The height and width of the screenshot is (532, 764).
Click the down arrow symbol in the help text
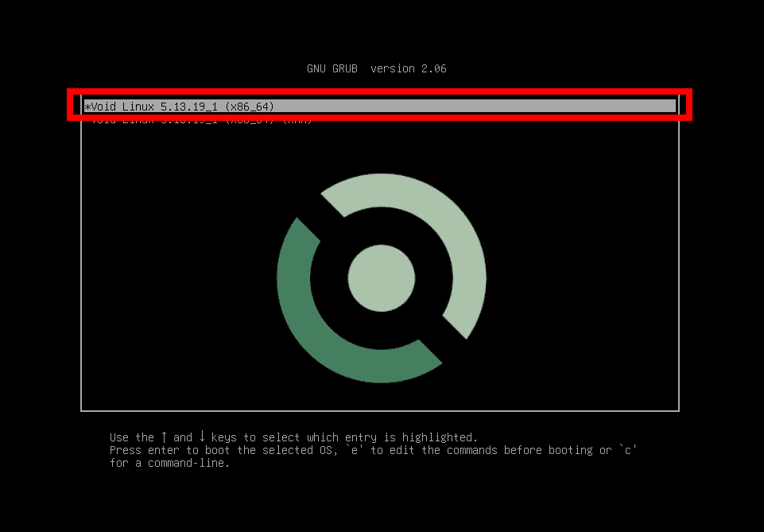pyautogui.click(x=202, y=437)
